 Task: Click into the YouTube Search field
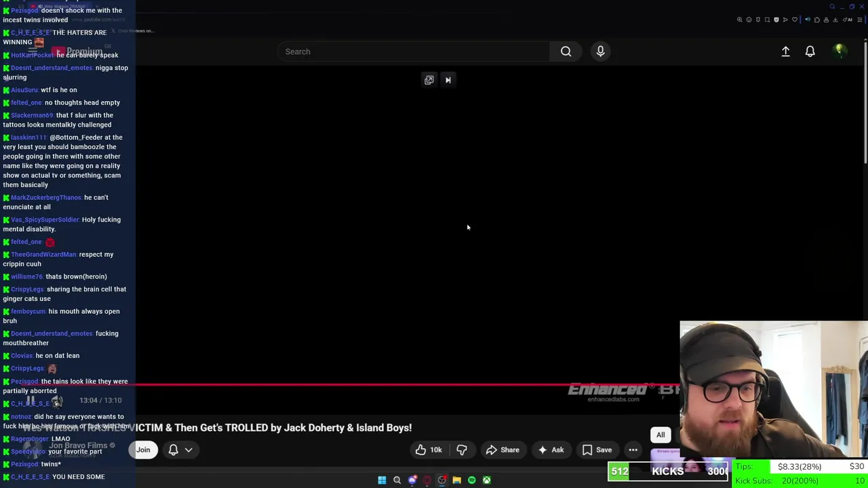coord(414,52)
